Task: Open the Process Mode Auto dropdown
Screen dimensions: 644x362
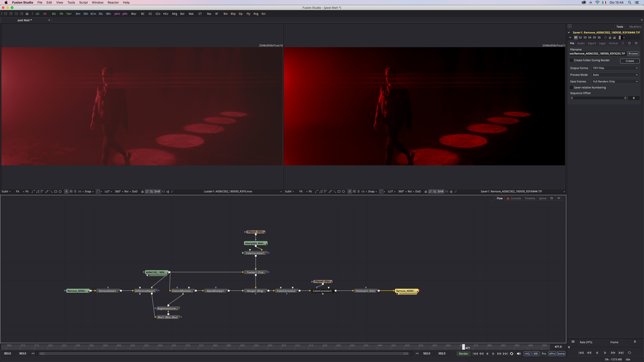Action: click(615, 75)
